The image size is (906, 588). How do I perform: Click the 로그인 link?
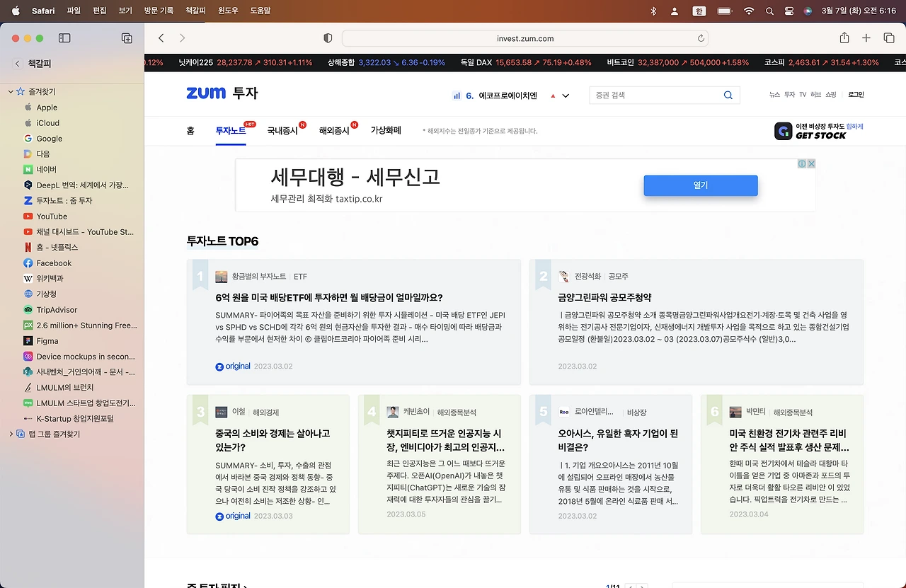point(856,95)
